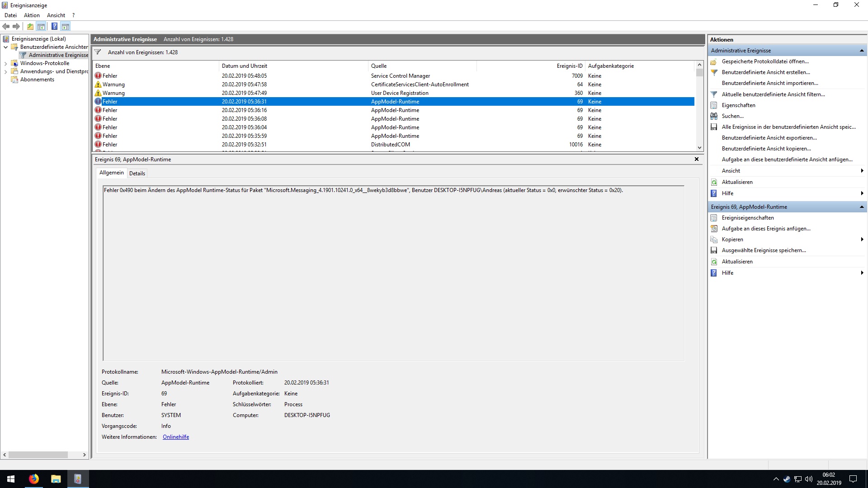The image size is (868, 488).
Task: Click Benutzerdefinierte Ansicht erstellen action
Action: (766, 72)
